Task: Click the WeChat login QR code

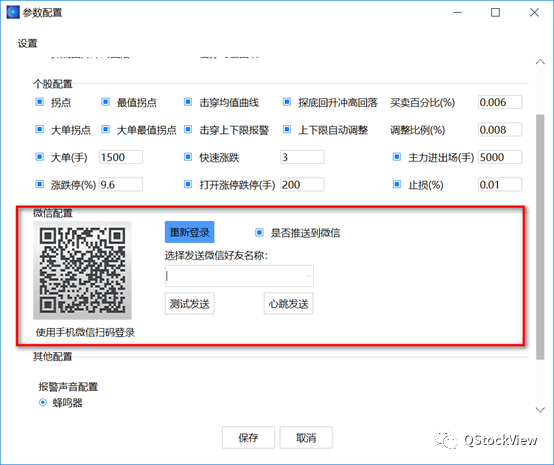Action: click(82, 270)
